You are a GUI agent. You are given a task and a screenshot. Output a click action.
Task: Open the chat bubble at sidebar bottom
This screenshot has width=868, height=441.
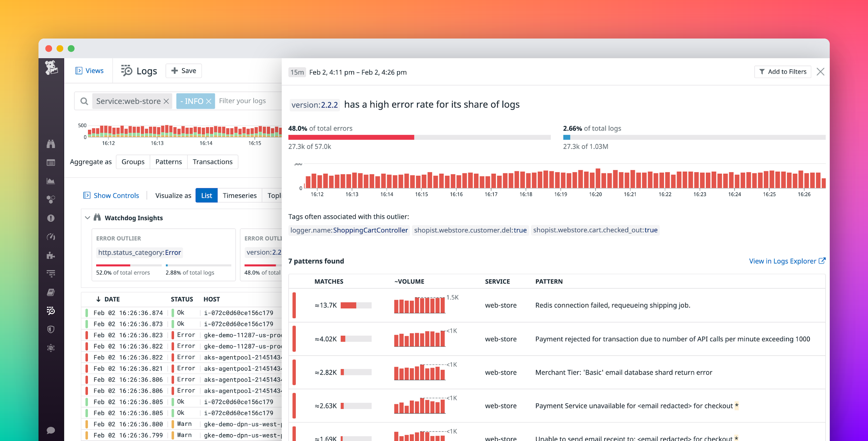click(51, 430)
